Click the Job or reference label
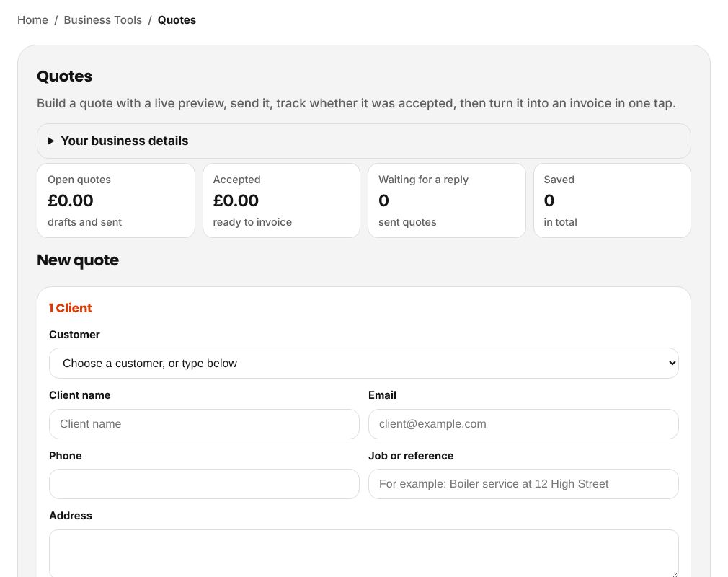Screen dimensions: 728x577 point(411,456)
